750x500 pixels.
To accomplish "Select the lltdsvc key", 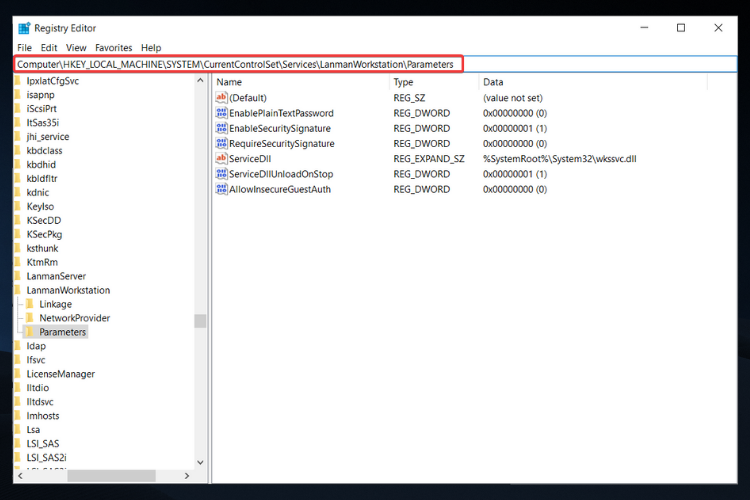I will (40, 402).
